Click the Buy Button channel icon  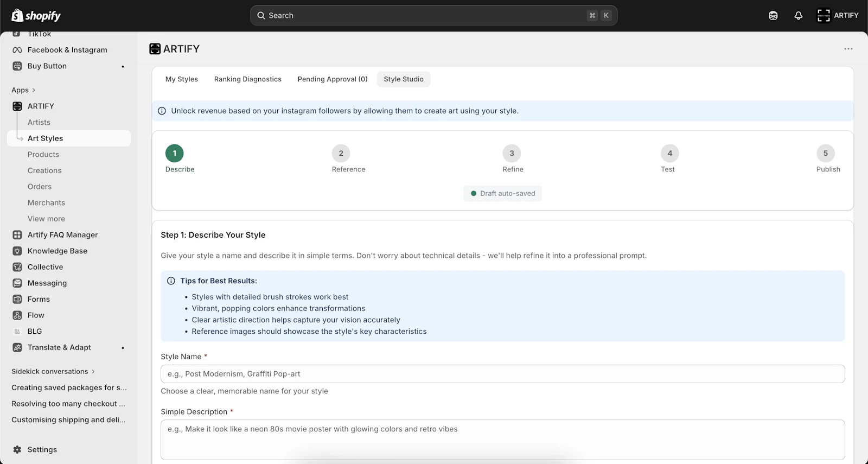click(x=17, y=66)
